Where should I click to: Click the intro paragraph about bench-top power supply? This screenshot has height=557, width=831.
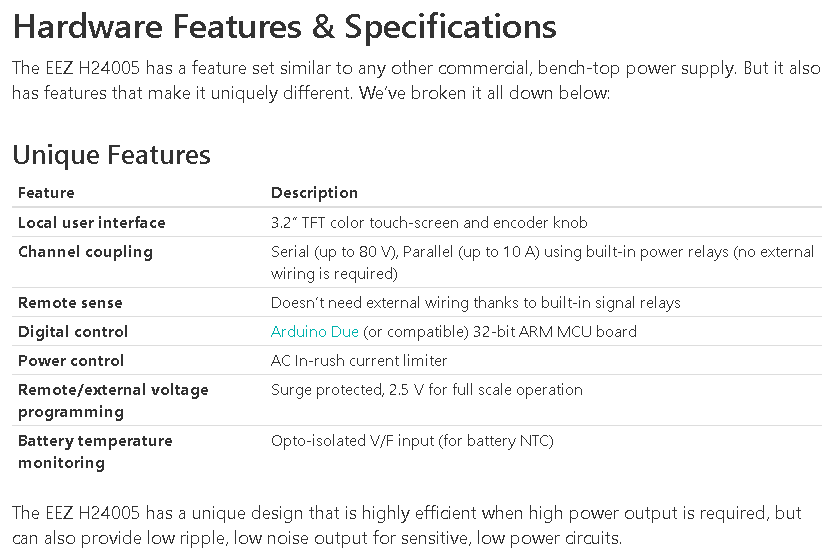click(416, 81)
